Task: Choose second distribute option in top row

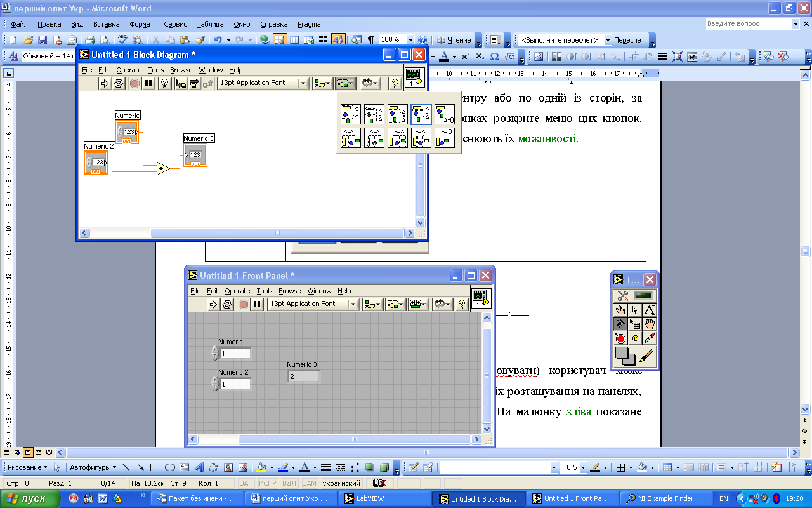Action: (374, 114)
